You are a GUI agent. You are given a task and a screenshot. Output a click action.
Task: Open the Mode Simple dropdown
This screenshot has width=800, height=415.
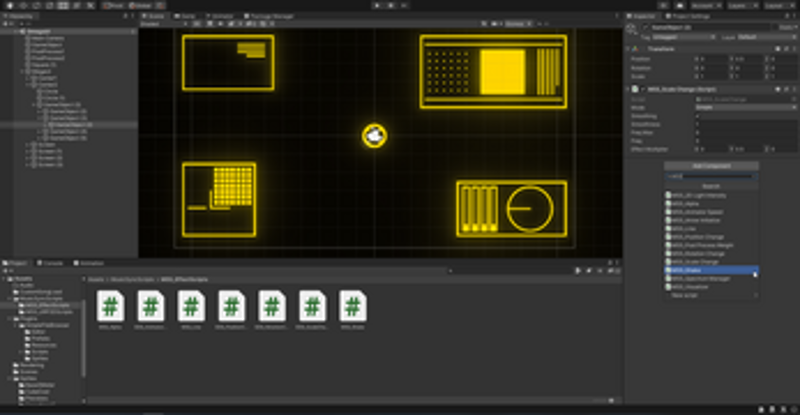[746, 108]
